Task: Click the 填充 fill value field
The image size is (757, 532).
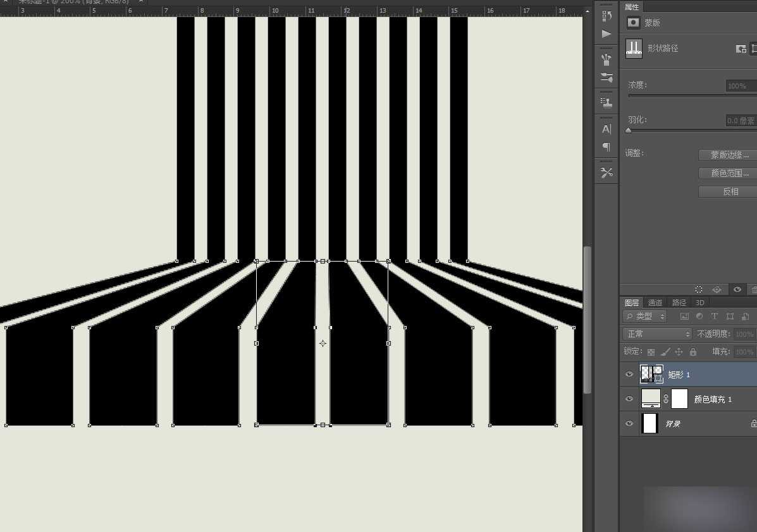Action: [745, 352]
